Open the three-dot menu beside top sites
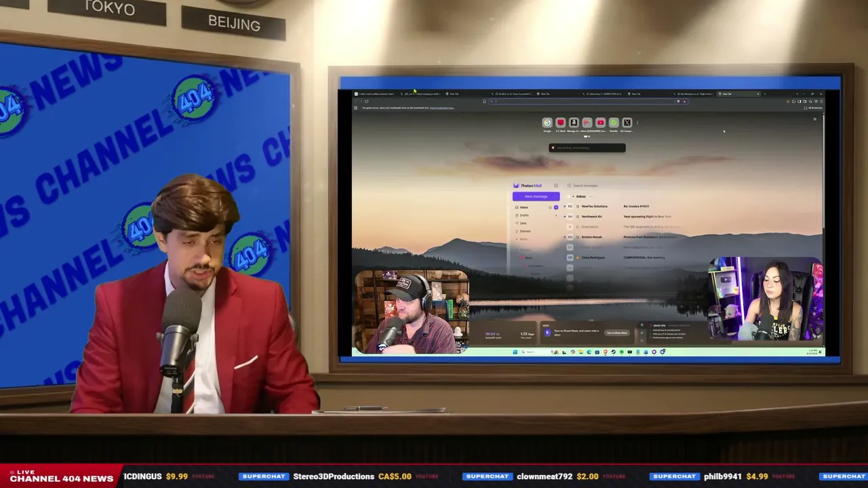Image resolution: width=868 pixels, height=488 pixels. pyautogui.click(x=637, y=123)
